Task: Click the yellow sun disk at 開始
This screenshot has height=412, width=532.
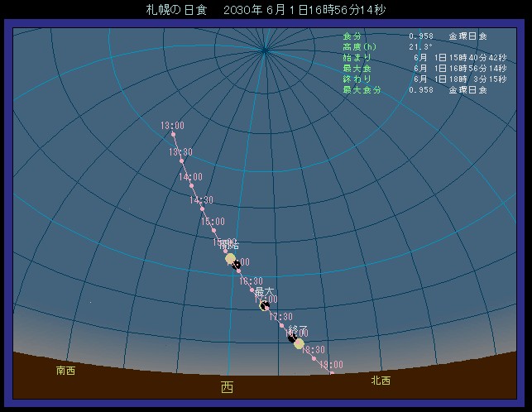Action: point(230,258)
